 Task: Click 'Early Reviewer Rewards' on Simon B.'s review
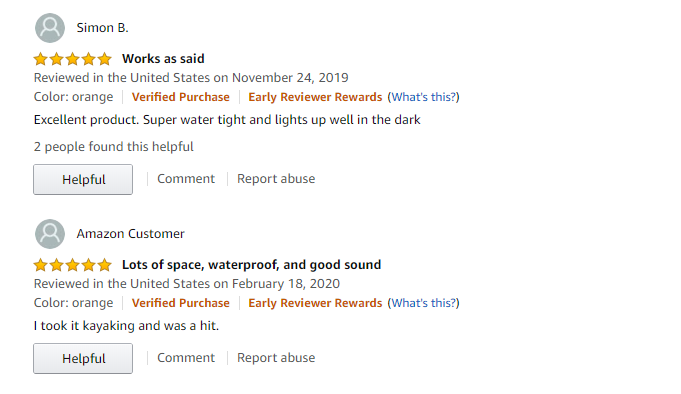pos(315,97)
